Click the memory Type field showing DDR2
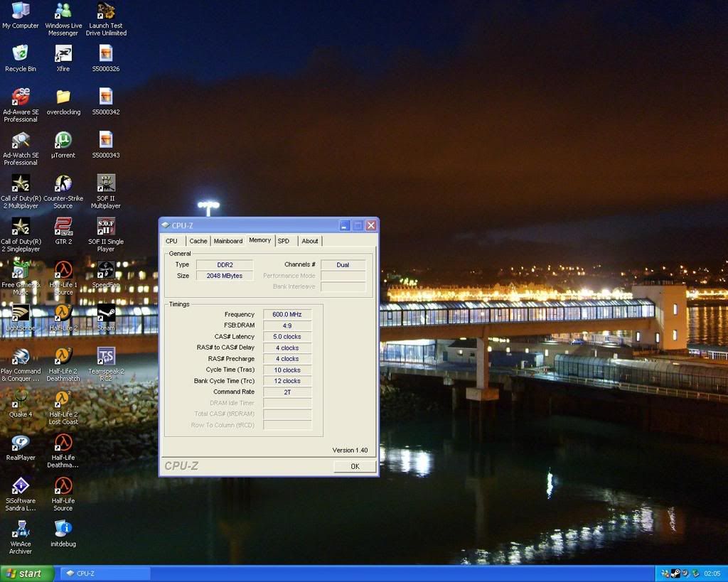Image resolution: width=728 pixels, height=582 pixels. [225, 265]
